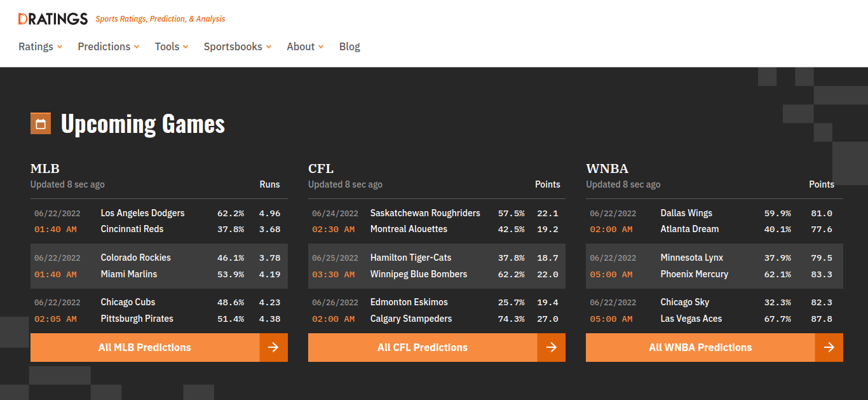Click Calgary Stampeders team name
Image resolution: width=868 pixels, height=400 pixels.
[411, 319]
